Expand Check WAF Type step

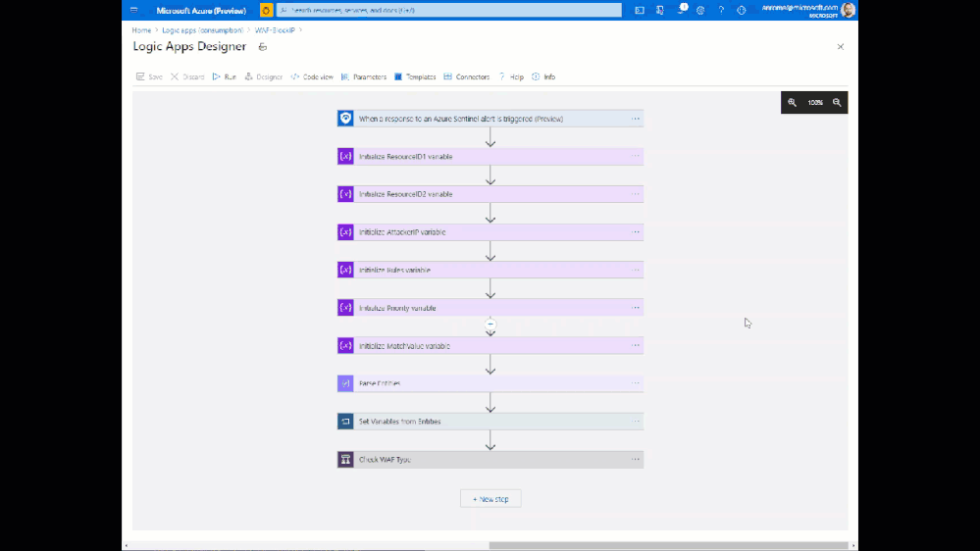pos(490,459)
